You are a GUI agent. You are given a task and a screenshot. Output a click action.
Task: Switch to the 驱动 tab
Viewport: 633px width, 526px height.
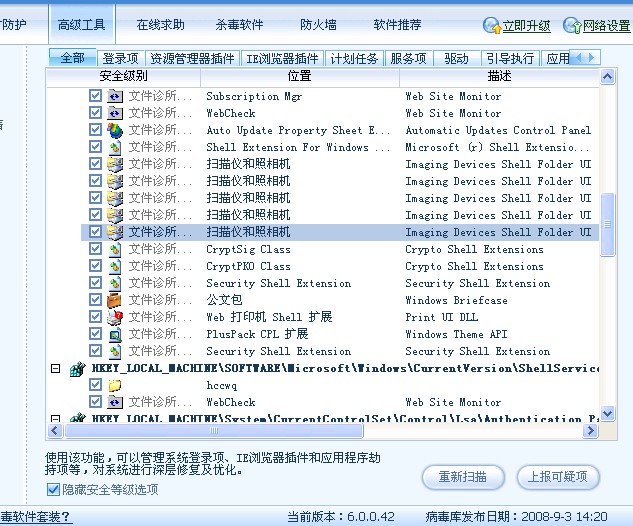click(x=456, y=59)
